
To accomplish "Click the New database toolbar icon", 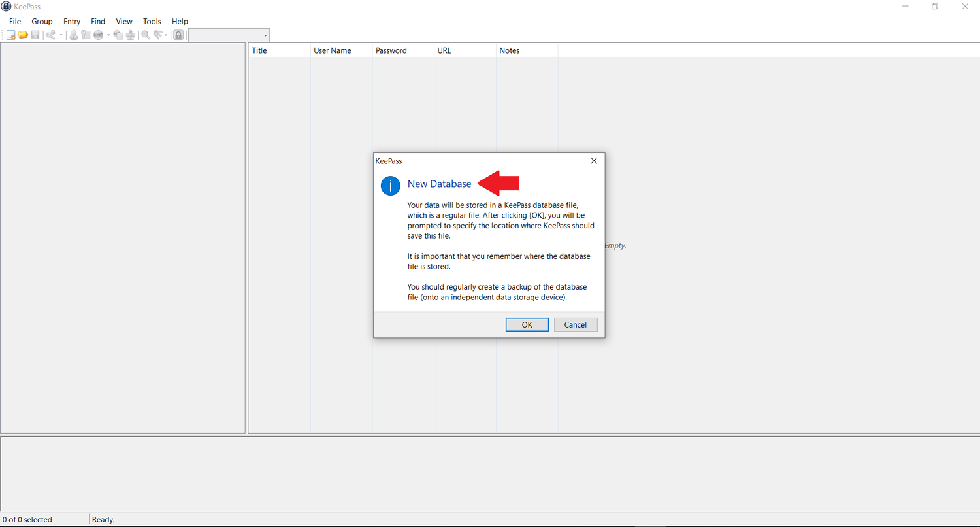I will (x=11, y=35).
